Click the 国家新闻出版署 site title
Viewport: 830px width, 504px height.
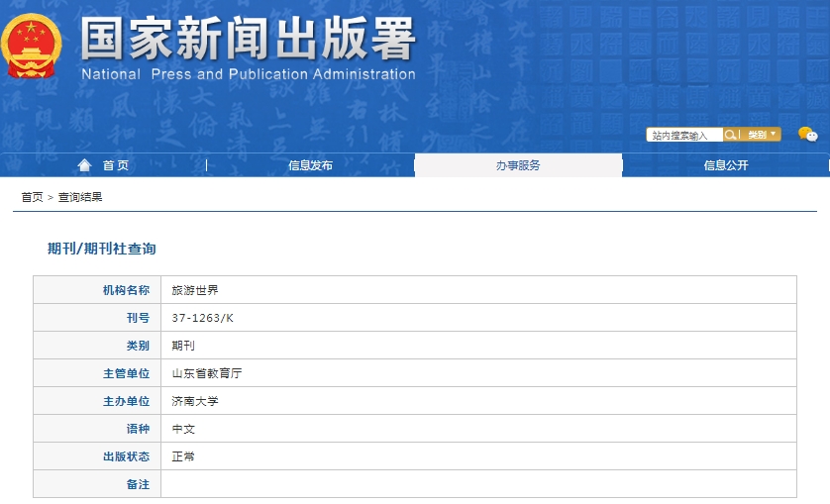pyautogui.click(x=248, y=40)
